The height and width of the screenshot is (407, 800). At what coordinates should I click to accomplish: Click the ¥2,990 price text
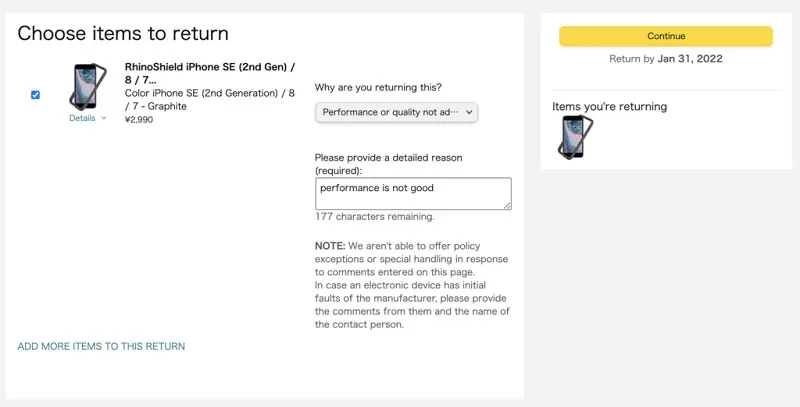pos(139,119)
